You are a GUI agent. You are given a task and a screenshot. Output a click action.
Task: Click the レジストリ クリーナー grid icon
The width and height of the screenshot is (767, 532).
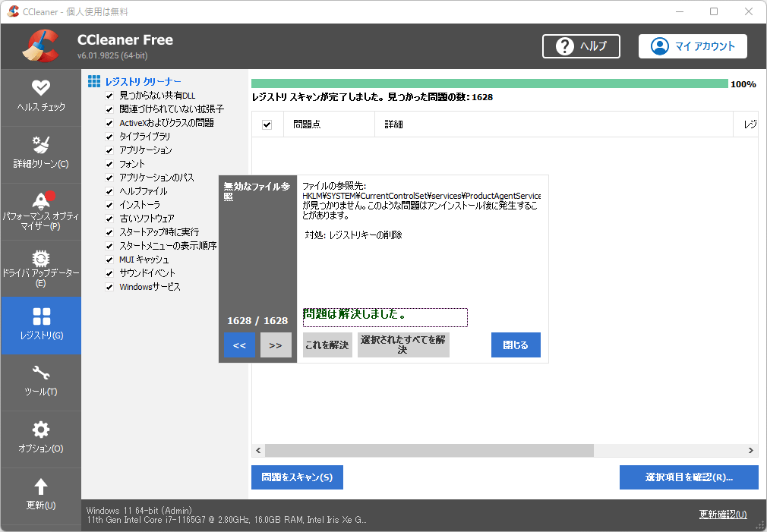pyautogui.click(x=94, y=81)
